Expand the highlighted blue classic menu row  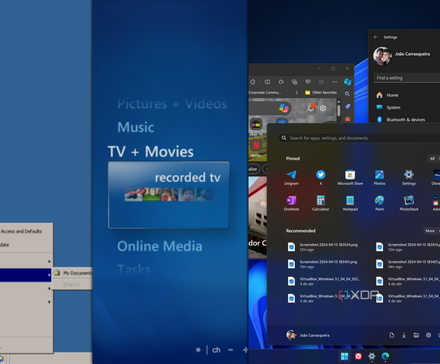click(x=26, y=275)
